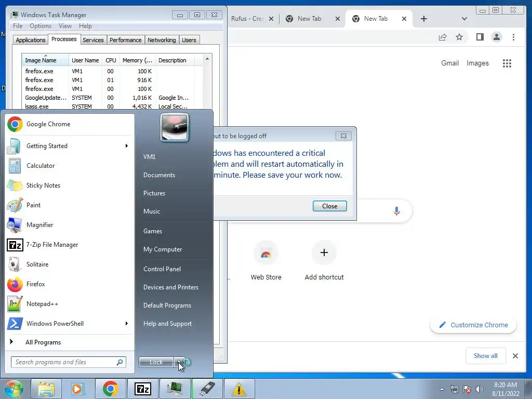
Task: Open Solitaire from Start menu
Action: pyautogui.click(x=70, y=264)
